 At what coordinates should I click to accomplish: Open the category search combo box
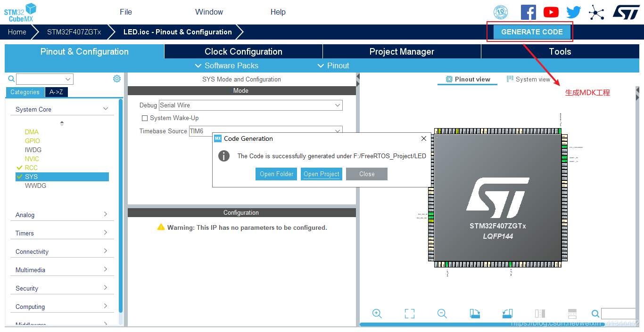(x=45, y=79)
